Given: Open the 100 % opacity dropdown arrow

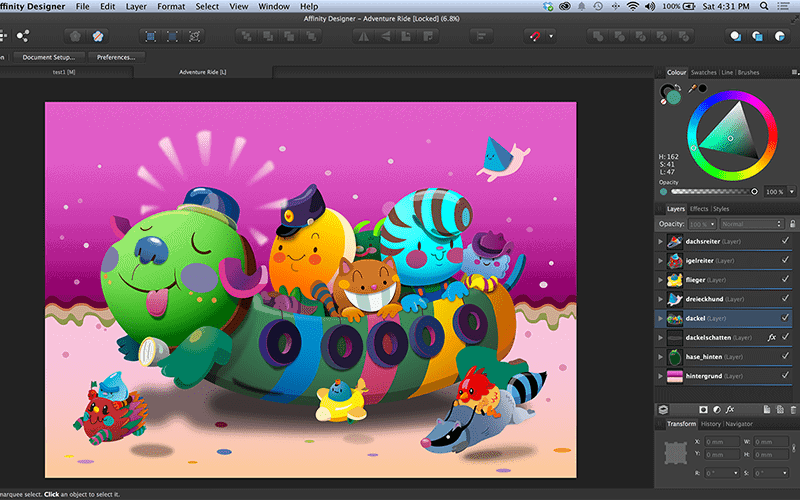Looking at the screenshot, I should click(792, 191).
